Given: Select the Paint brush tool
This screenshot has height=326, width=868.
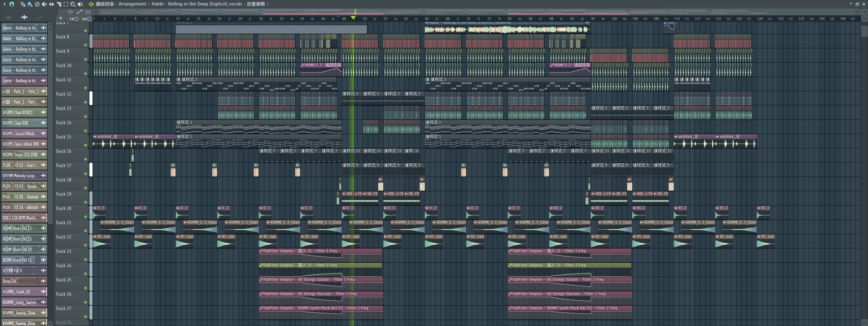Looking at the screenshot, I should [x=30, y=4].
